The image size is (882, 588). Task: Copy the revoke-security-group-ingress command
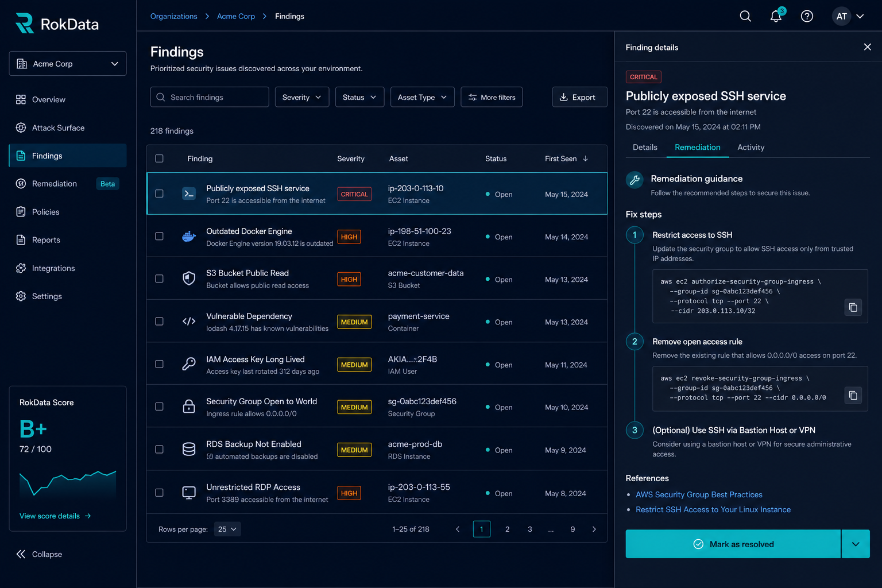click(x=853, y=395)
